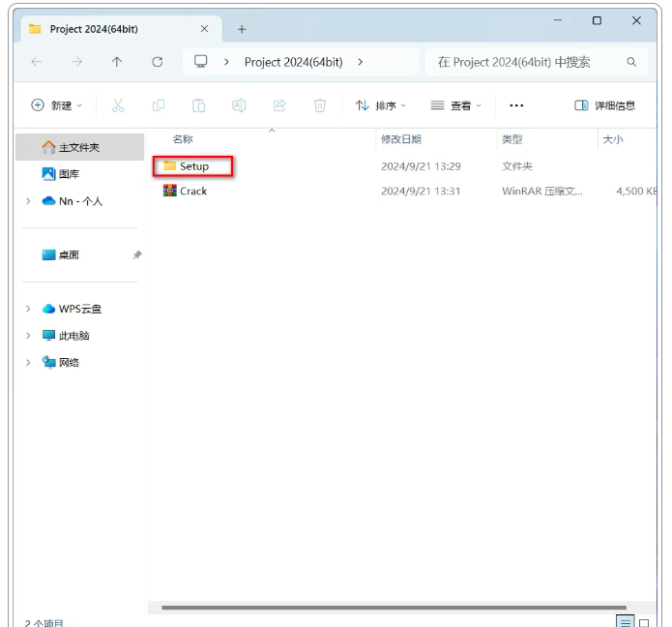Switch to details list view icon

tap(626, 621)
